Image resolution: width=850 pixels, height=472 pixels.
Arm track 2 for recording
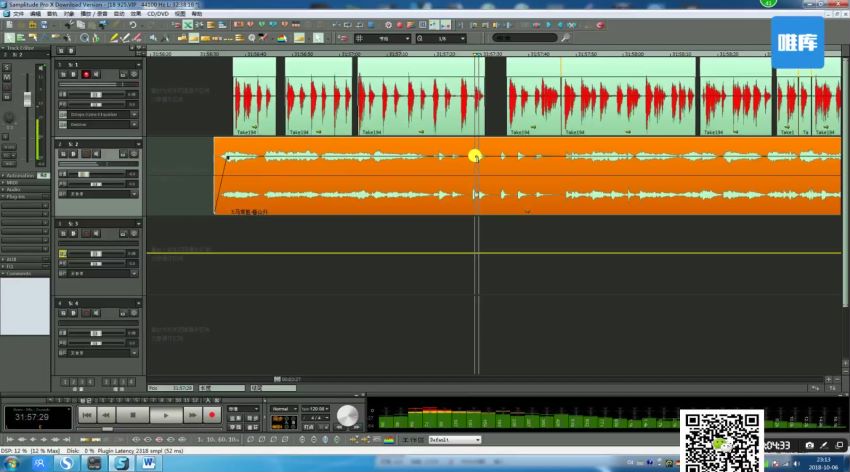click(86, 154)
